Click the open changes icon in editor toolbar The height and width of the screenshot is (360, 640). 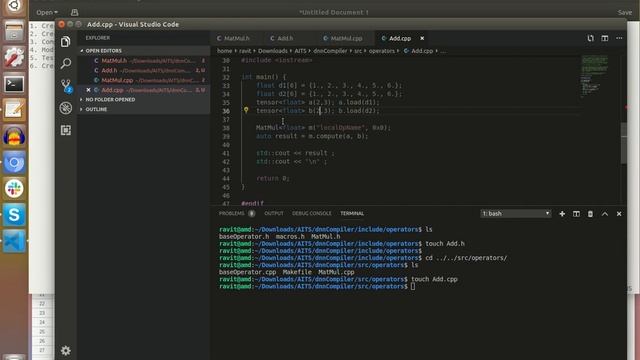(x=591, y=38)
